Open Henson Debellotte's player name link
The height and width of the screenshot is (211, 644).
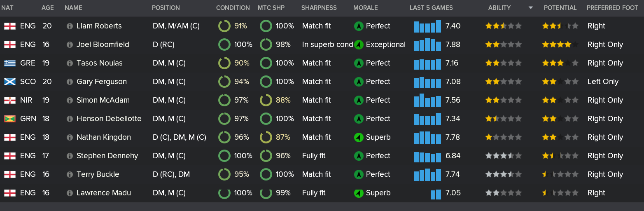[109, 119]
